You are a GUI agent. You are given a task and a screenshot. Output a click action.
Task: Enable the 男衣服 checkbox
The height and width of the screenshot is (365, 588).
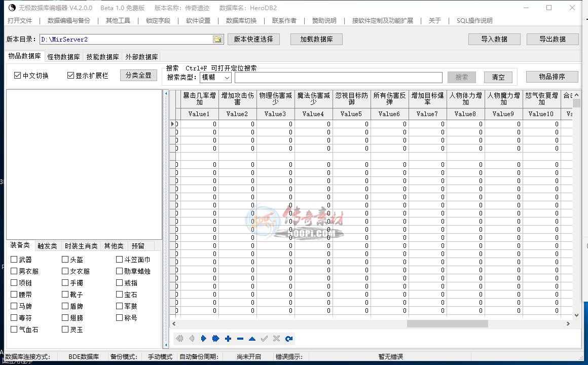[x=14, y=271]
